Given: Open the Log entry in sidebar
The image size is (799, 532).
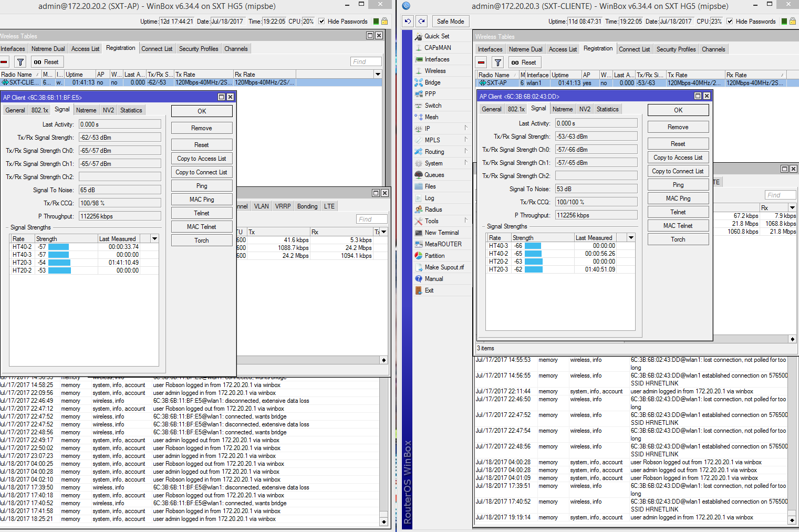Looking at the screenshot, I should coord(429,198).
